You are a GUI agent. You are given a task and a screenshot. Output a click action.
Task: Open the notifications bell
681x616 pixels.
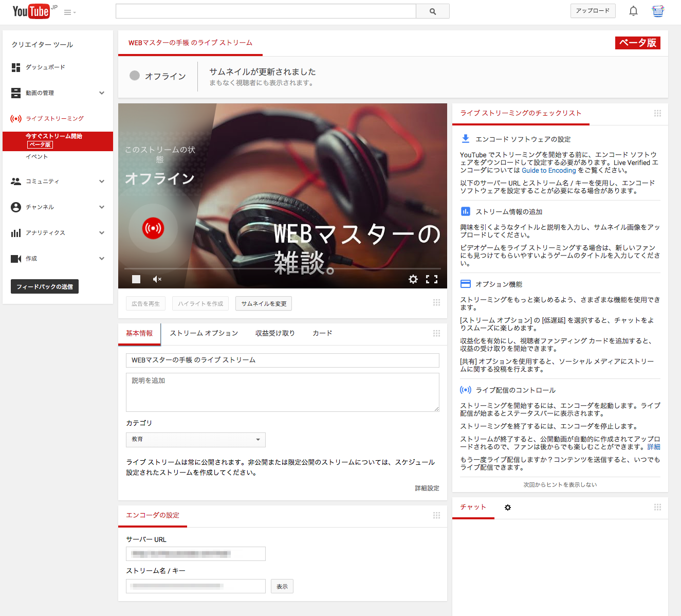click(633, 11)
